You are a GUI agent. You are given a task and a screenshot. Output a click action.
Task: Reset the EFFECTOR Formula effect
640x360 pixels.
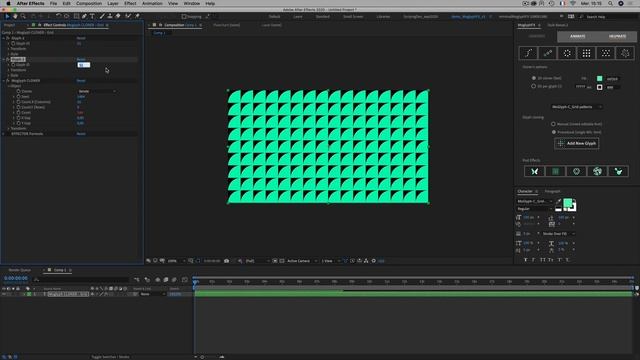tap(81, 134)
